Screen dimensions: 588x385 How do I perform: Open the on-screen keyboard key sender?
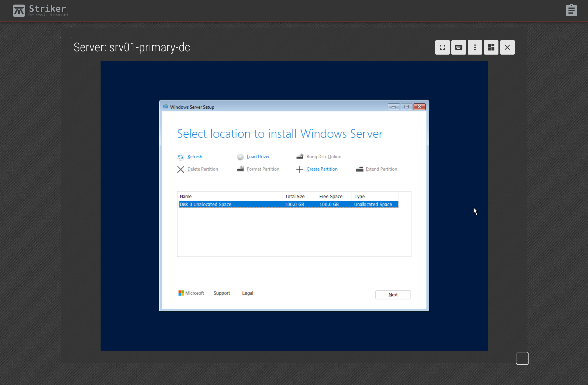coord(459,47)
